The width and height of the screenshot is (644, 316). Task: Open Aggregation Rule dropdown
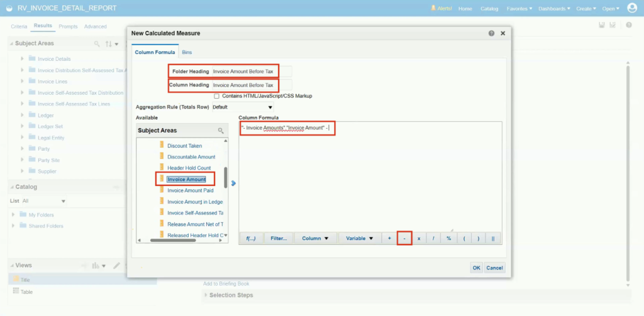pos(243,107)
